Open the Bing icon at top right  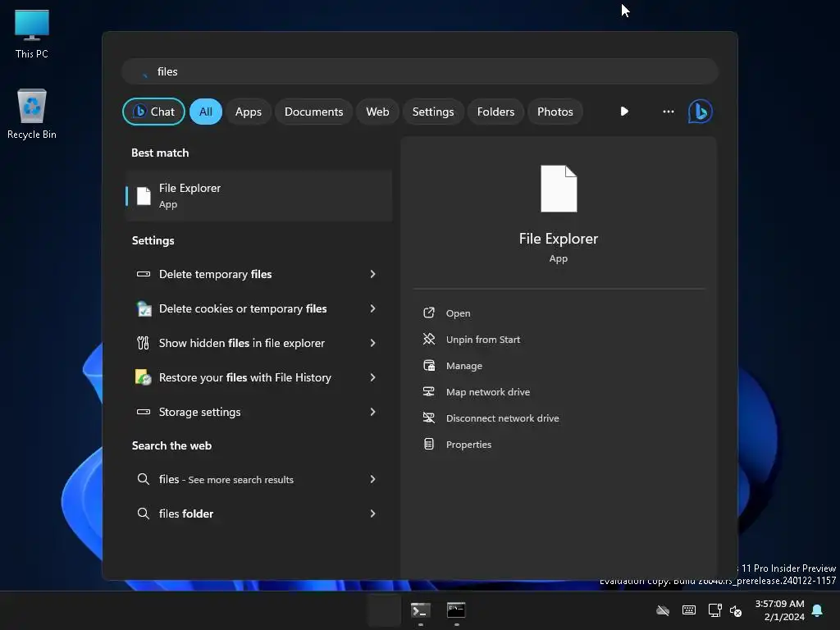click(700, 112)
